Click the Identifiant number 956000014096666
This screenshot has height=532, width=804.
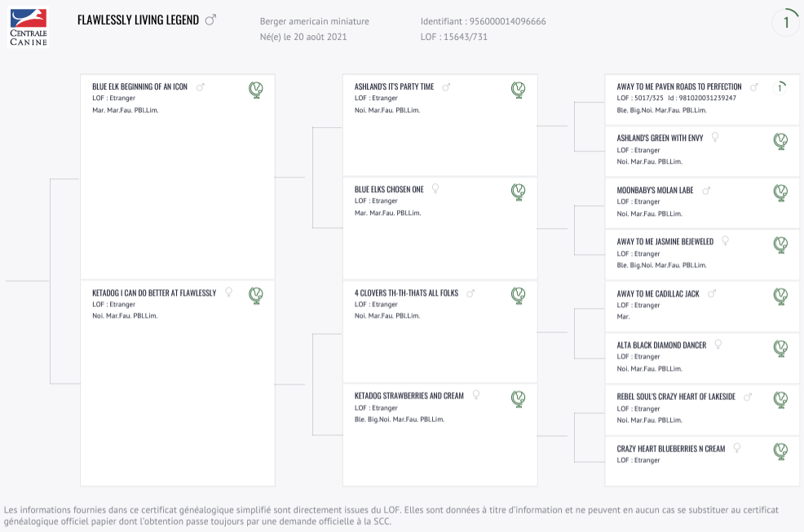pyautogui.click(x=508, y=21)
